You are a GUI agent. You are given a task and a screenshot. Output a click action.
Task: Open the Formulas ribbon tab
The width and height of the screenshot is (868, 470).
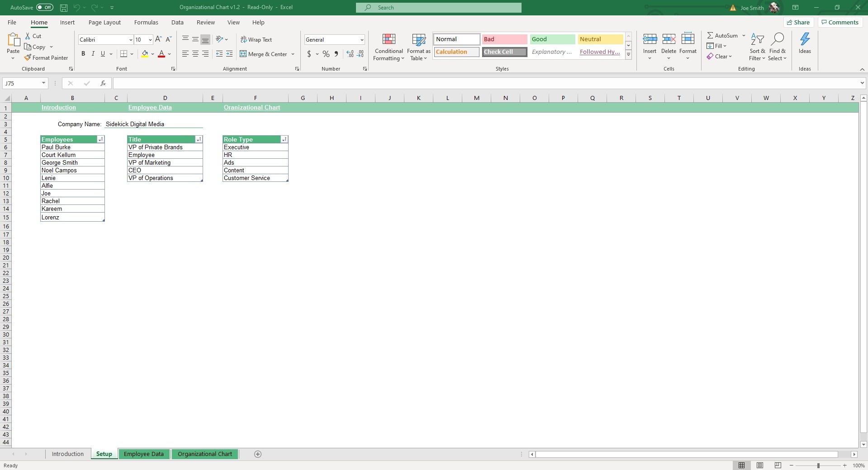tap(146, 22)
